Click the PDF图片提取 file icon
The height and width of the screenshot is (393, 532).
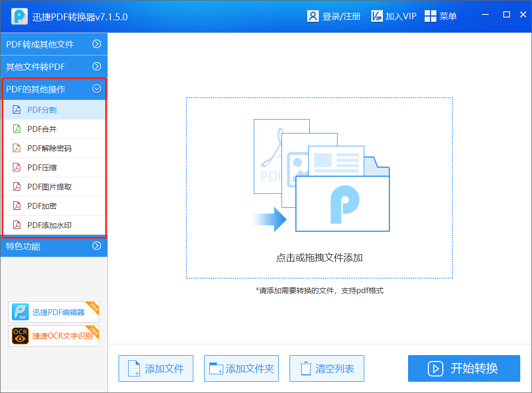coord(16,186)
